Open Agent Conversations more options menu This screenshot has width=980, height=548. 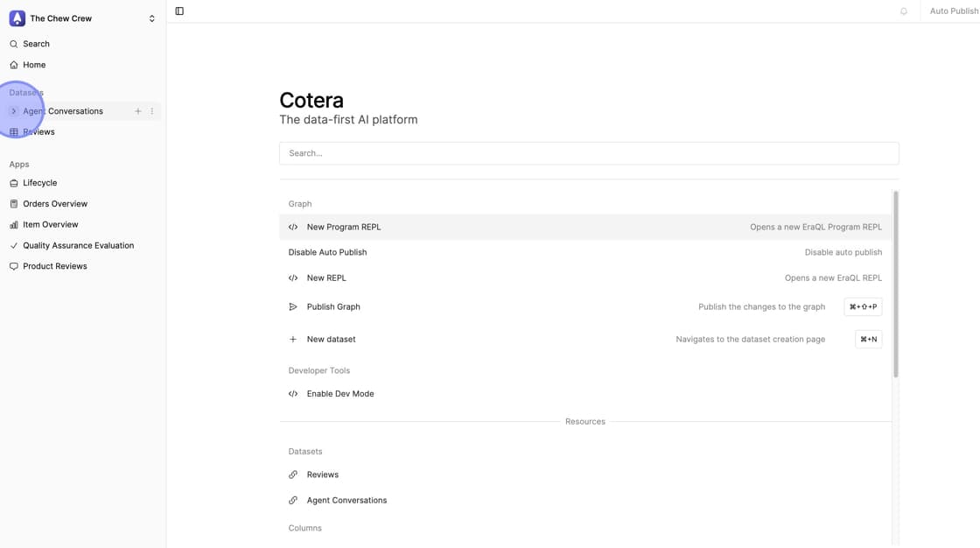click(x=152, y=111)
